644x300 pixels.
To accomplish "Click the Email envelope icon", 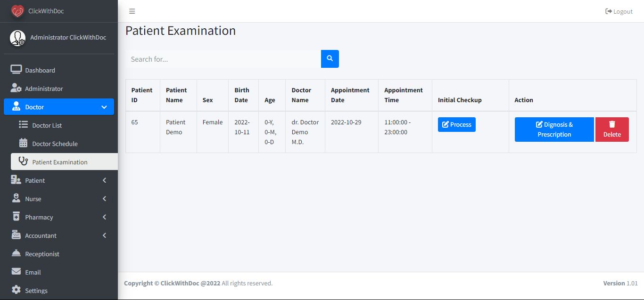I will [16, 272].
